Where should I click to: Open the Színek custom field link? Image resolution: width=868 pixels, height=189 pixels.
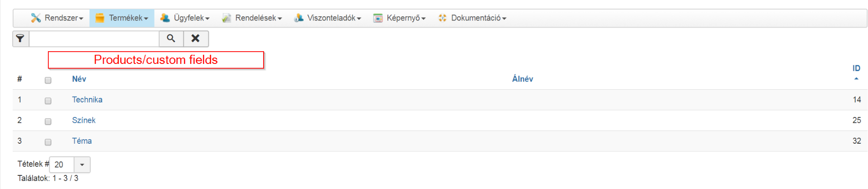click(x=84, y=120)
